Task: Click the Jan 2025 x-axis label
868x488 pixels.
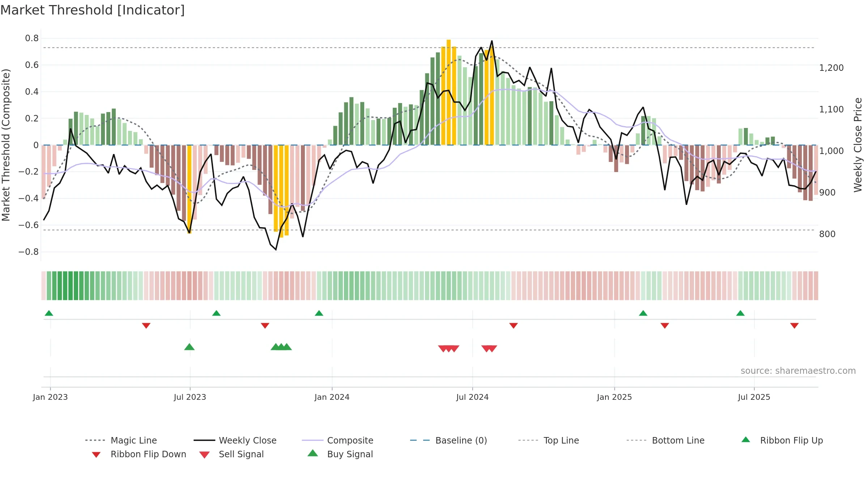Action: (x=614, y=397)
